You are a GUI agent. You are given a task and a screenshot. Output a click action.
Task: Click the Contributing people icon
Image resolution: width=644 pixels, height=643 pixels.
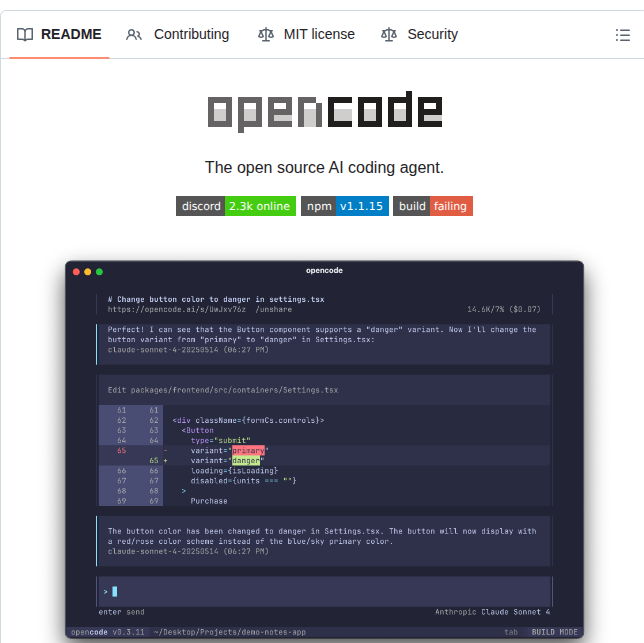point(134,34)
